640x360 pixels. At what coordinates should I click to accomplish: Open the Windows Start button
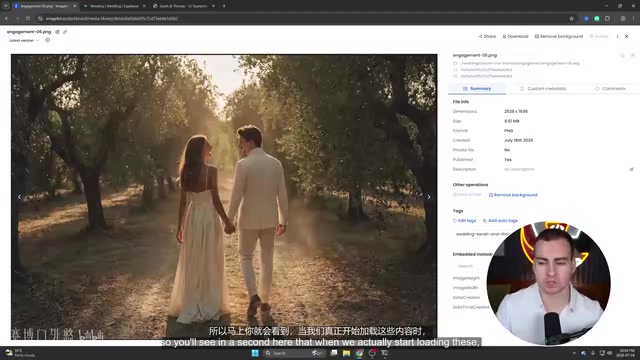tap(255, 353)
